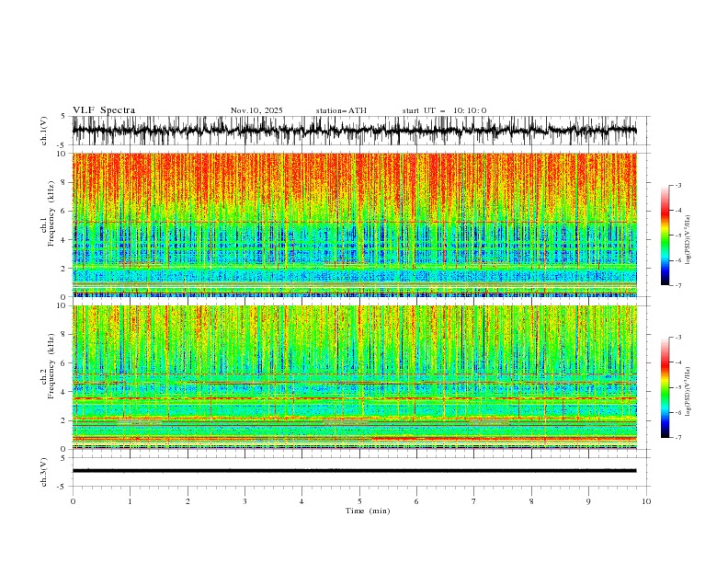Select the "Nov.10, 2025" date text
The width and height of the screenshot is (728, 563).
[256, 110]
